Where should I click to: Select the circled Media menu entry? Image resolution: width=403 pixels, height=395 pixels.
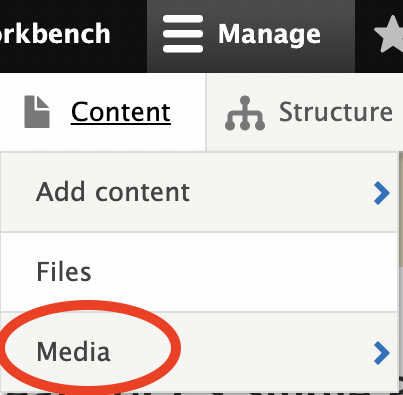73,352
